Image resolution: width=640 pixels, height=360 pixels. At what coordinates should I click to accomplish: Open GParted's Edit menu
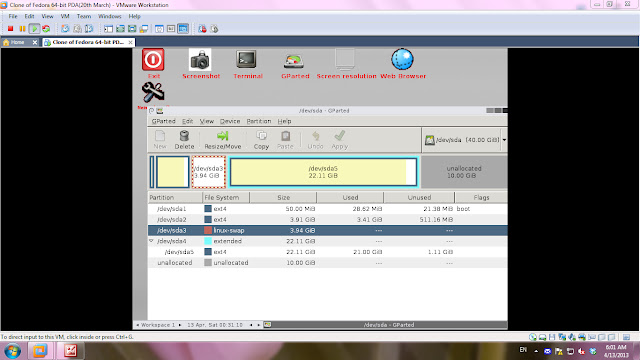187,121
